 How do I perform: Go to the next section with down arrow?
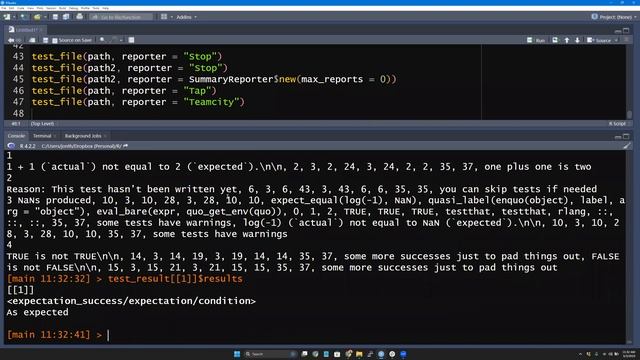point(577,40)
